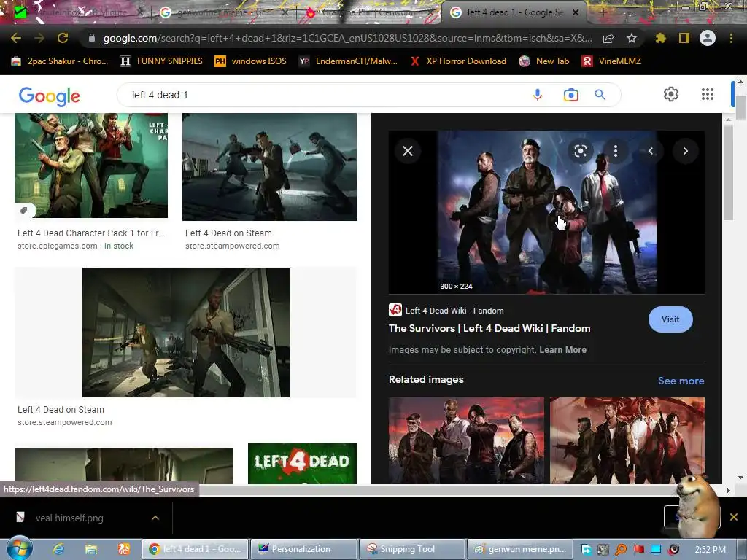Image resolution: width=747 pixels, height=560 pixels.
Task: Submit search with magnifier icon
Action: click(600, 95)
